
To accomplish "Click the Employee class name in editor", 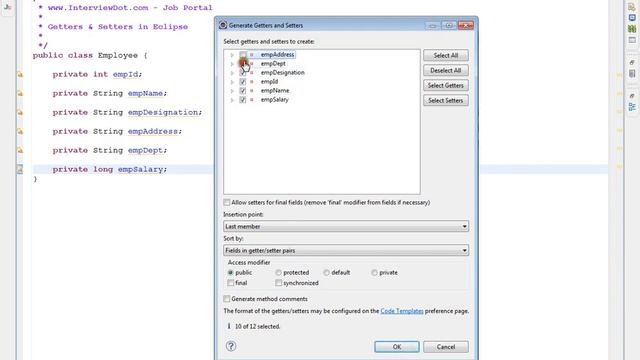I will (x=118, y=56).
